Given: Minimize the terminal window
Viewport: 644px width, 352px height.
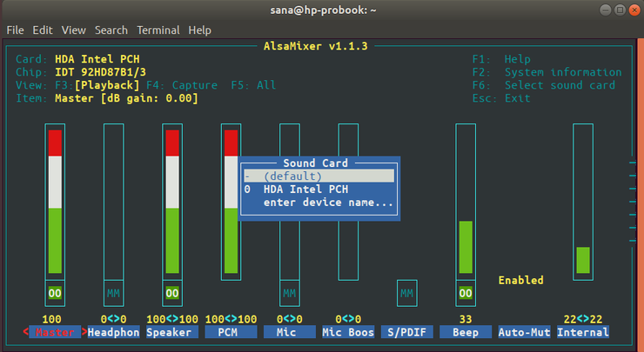Looking at the screenshot, I should (606, 10).
